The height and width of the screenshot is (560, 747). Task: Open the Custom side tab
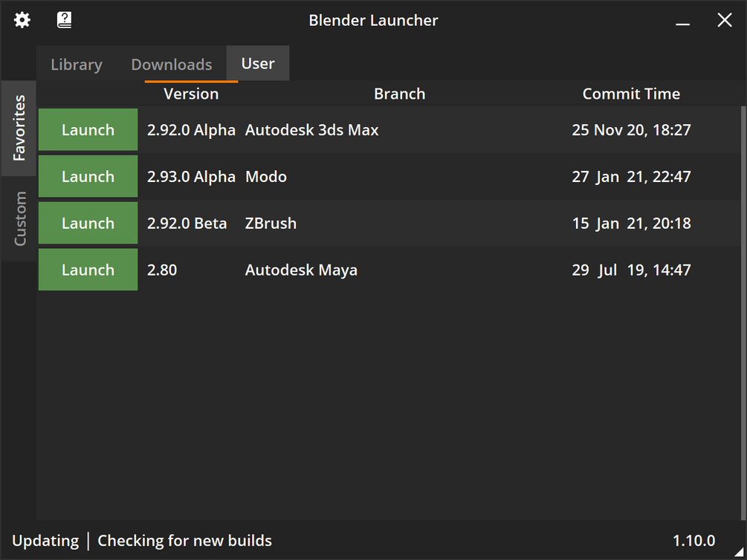[19, 218]
